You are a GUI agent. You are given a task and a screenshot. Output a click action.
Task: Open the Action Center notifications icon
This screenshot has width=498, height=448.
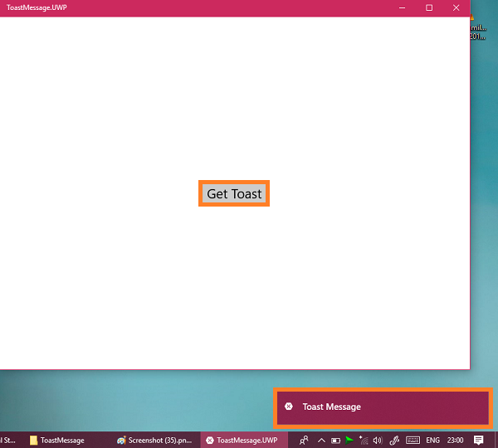(x=478, y=440)
